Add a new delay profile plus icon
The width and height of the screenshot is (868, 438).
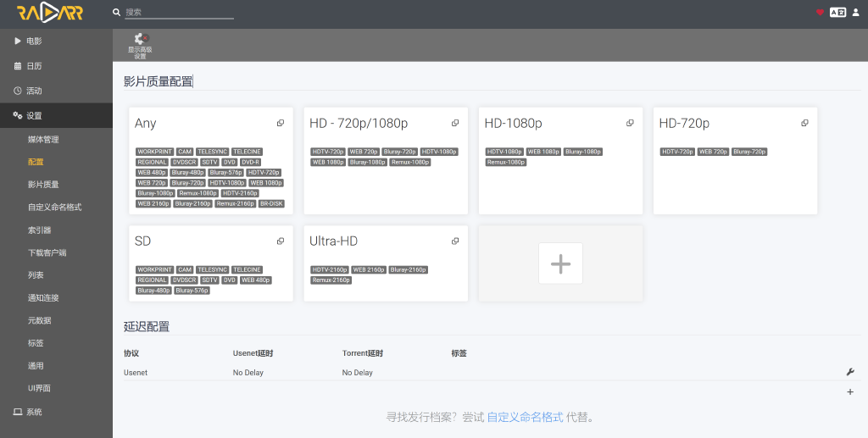[x=850, y=391]
